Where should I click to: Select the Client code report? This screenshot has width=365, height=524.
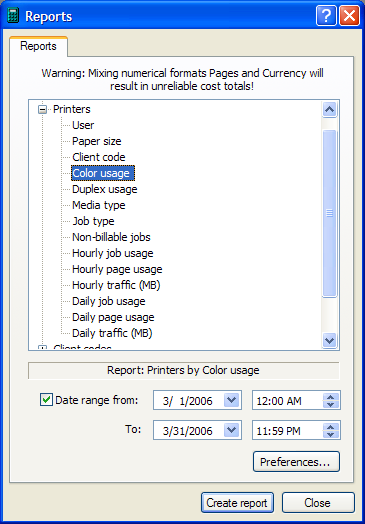[x=99, y=157]
